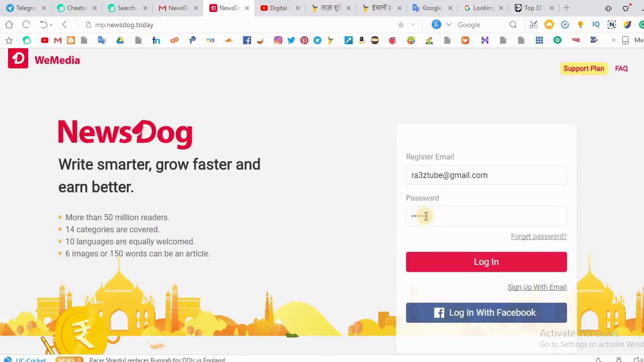Open the Forget password link

pos(539,236)
